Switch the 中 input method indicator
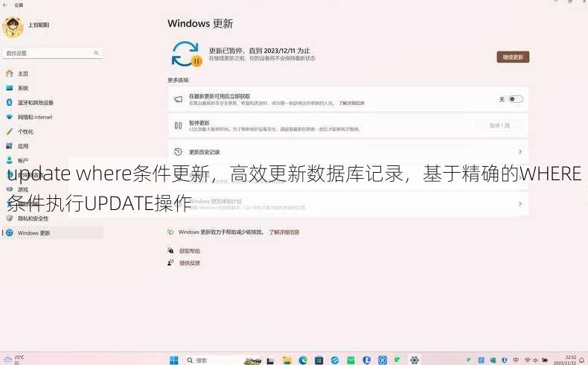Viewport: 588px width, 365px height. pyautogui.click(x=516, y=360)
